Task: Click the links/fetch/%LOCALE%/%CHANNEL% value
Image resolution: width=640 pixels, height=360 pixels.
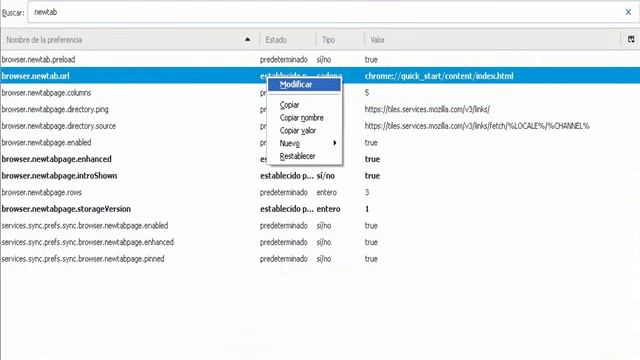Action: [x=477, y=126]
